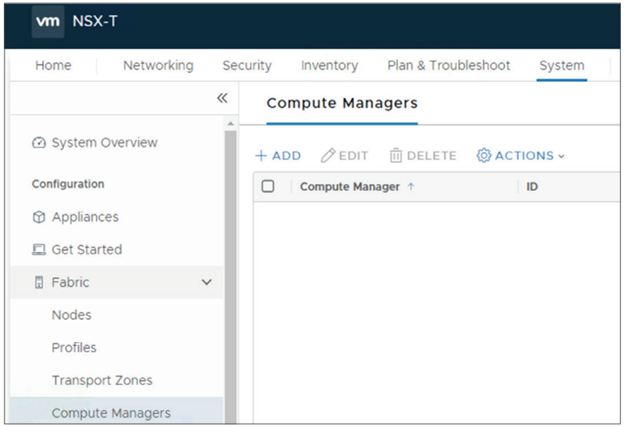
Task: Click the sidebar scroll-up arrow
Action: pyautogui.click(x=230, y=124)
